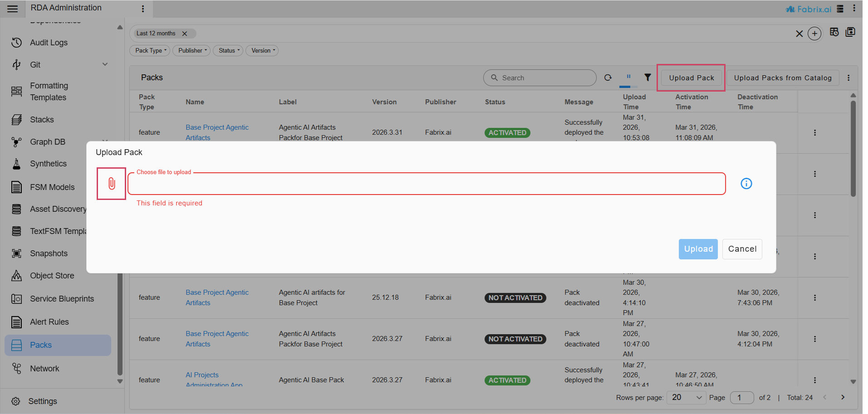Open Audit Logs using the clock icon
868x414 pixels.
[x=16, y=42]
